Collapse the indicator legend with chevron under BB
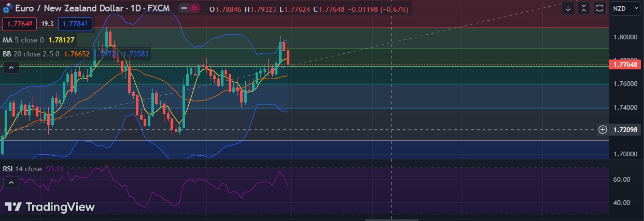 click(11, 68)
